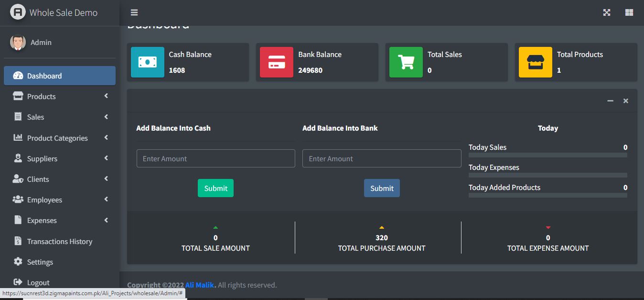Click the Today Sales progress bar
The height and width of the screenshot is (300, 644).
click(x=547, y=155)
